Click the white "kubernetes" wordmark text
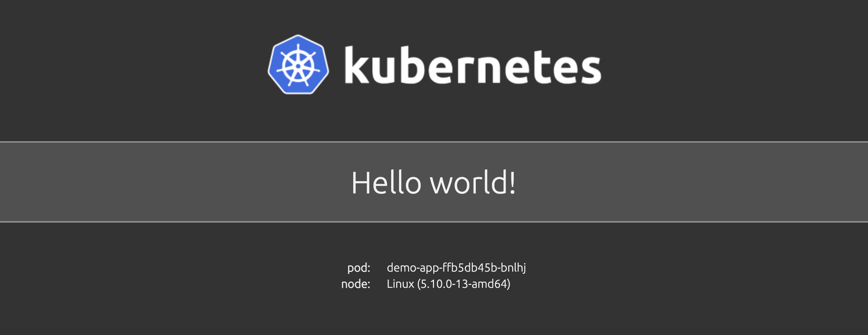This screenshot has height=335, width=868. (x=473, y=66)
